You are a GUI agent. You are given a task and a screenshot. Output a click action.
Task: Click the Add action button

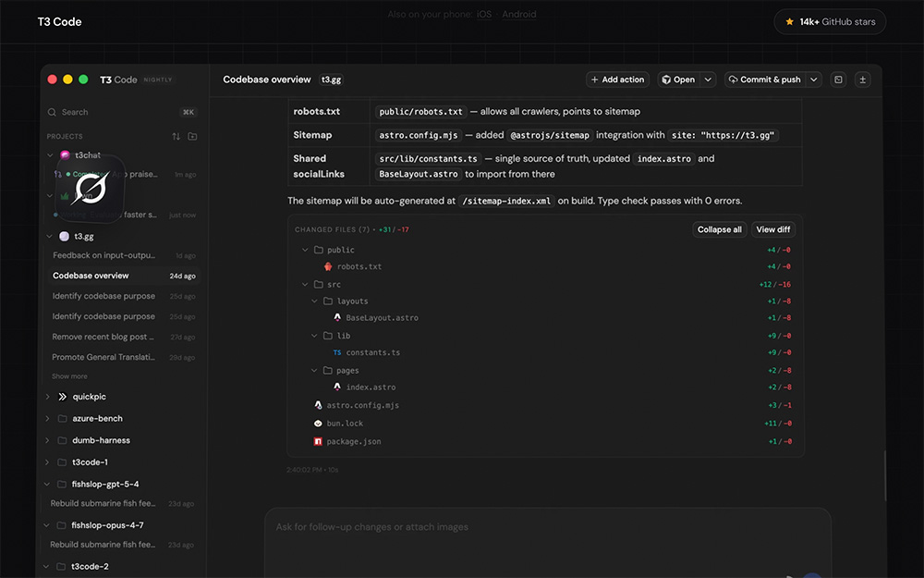coord(617,80)
